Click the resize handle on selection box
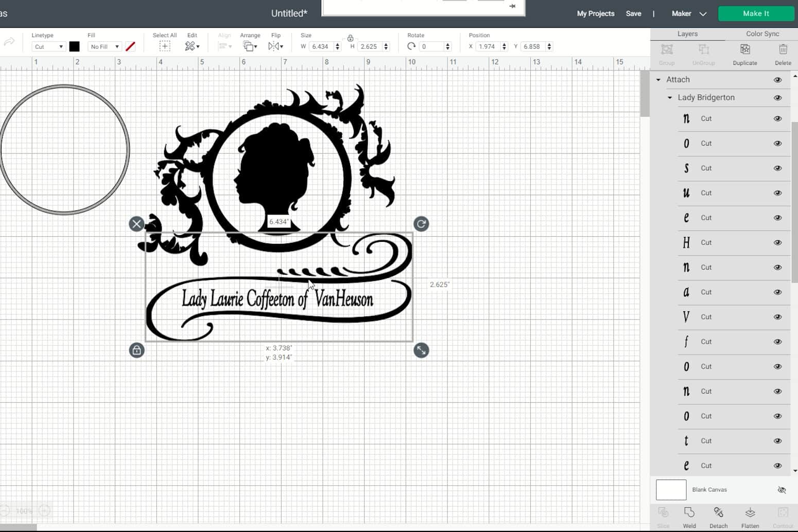The width and height of the screenshot is (798, 532). point(421,350)
